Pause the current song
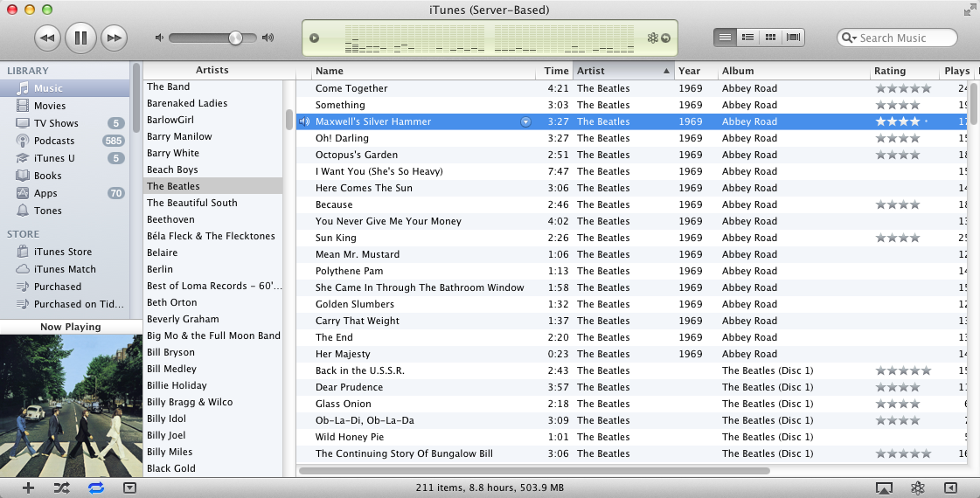The width and height of the screenshot is (980, 498). 80,38
